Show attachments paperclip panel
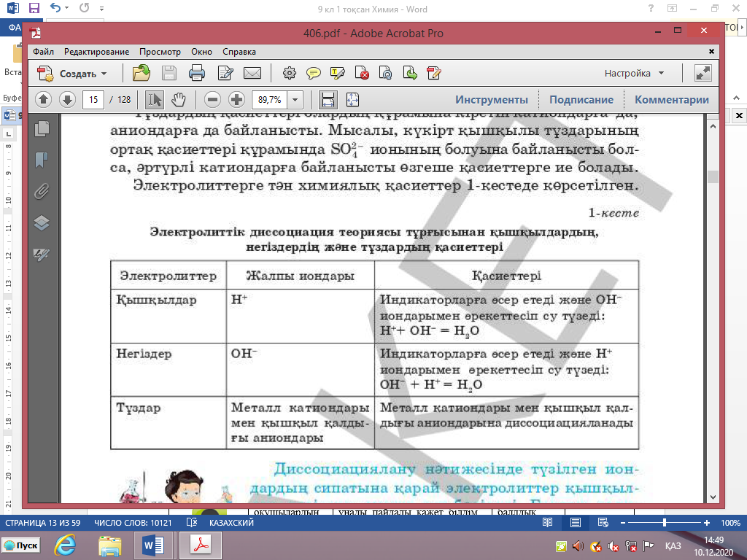Screen dimensions: 747x560 42,192
